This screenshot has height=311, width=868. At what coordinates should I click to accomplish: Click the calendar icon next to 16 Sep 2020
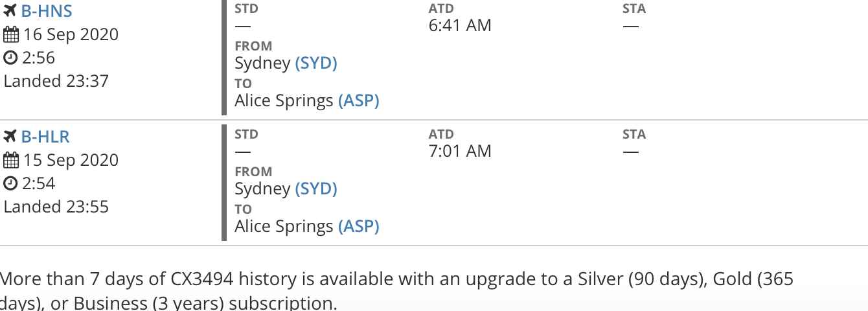click(x=10, y=34)
